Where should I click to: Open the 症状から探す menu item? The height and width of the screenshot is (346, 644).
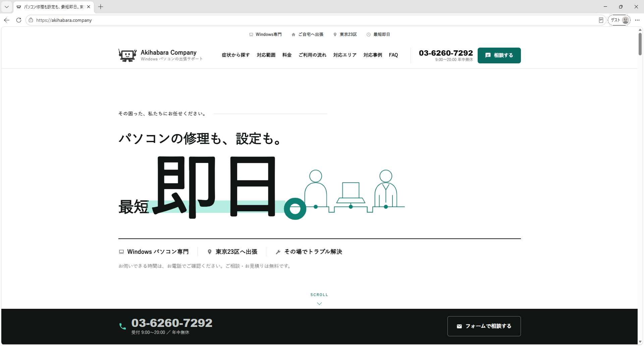(235, 55)
